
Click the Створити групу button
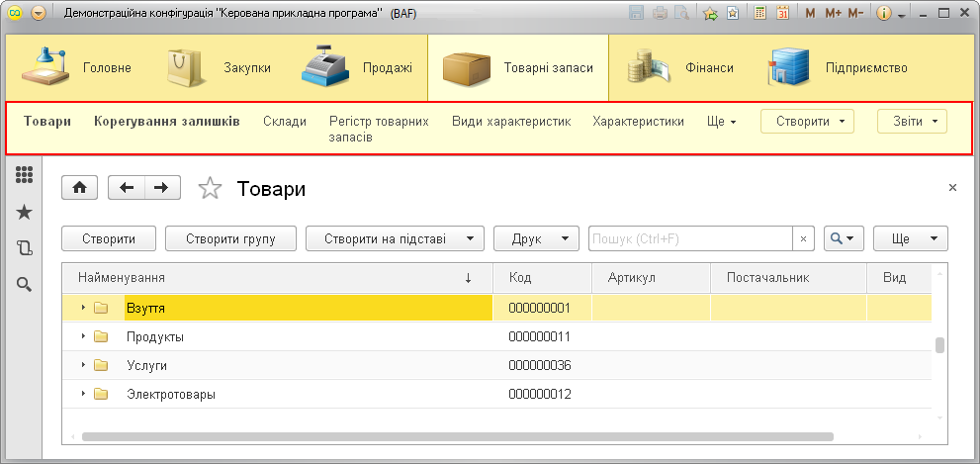[x=230, y=238]
